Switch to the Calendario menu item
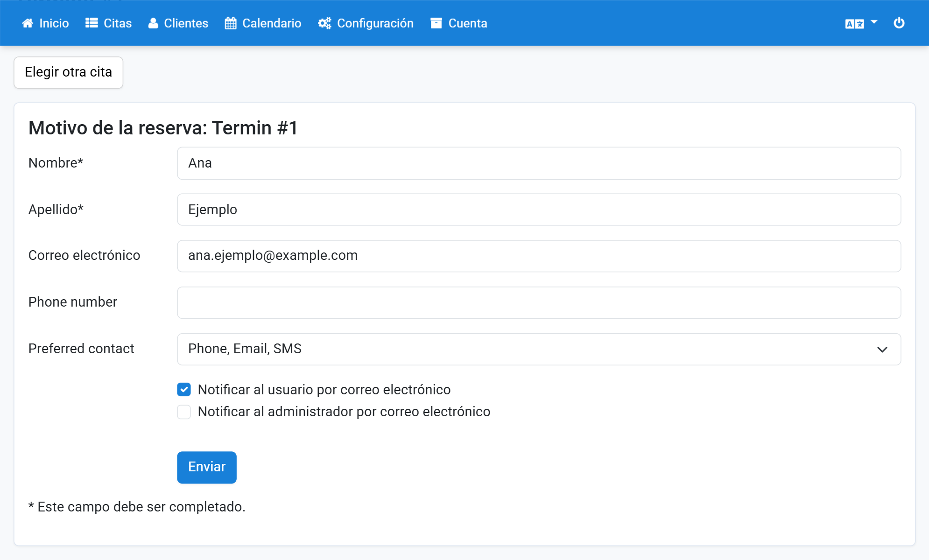929x560 pixels. click(263, 23)
